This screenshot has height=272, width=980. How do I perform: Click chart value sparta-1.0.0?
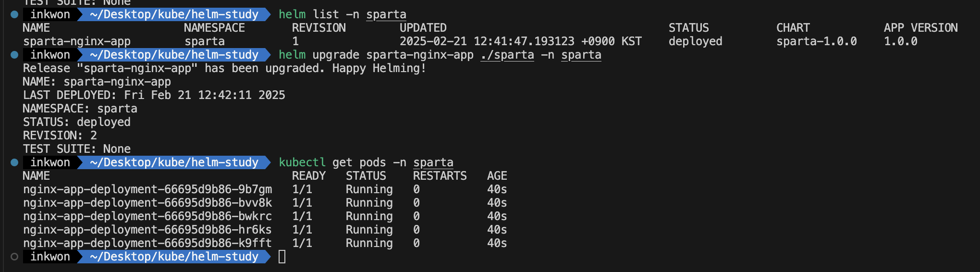pos(817,41)
